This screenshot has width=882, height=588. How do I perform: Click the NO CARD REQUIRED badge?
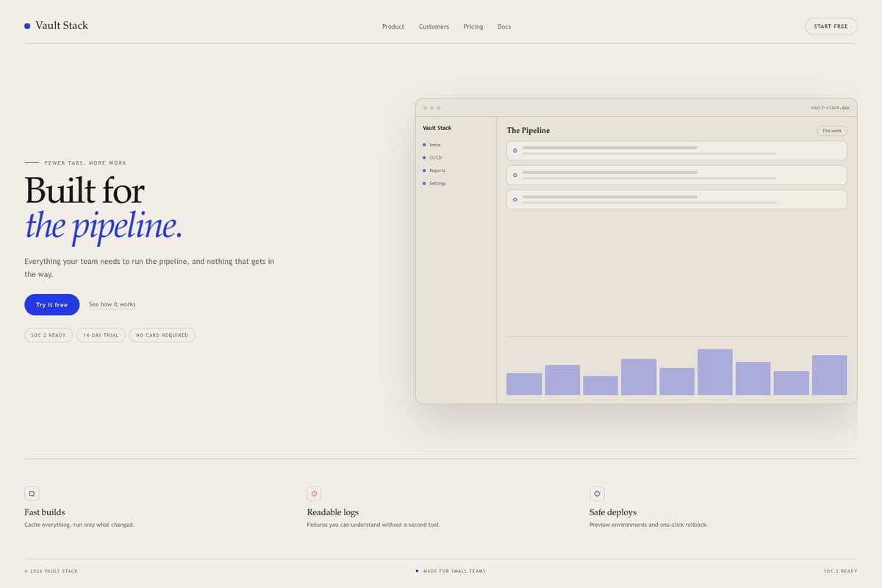[162, 335]
